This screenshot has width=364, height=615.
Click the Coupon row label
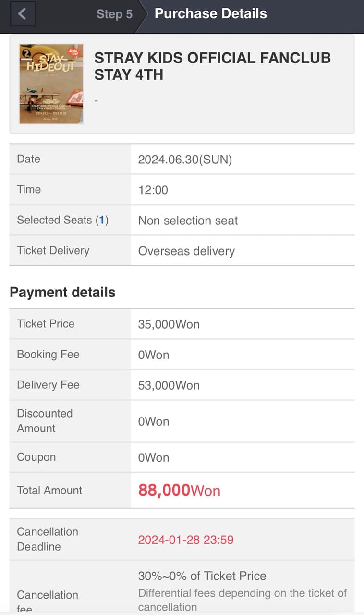[36, 457]
